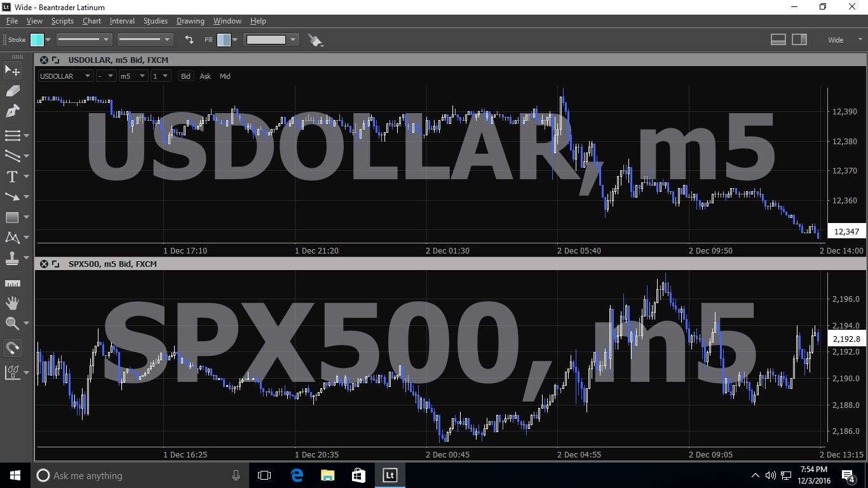
Task: Maximize the USDOLLAR chart panel
Action: pos(55,60)
